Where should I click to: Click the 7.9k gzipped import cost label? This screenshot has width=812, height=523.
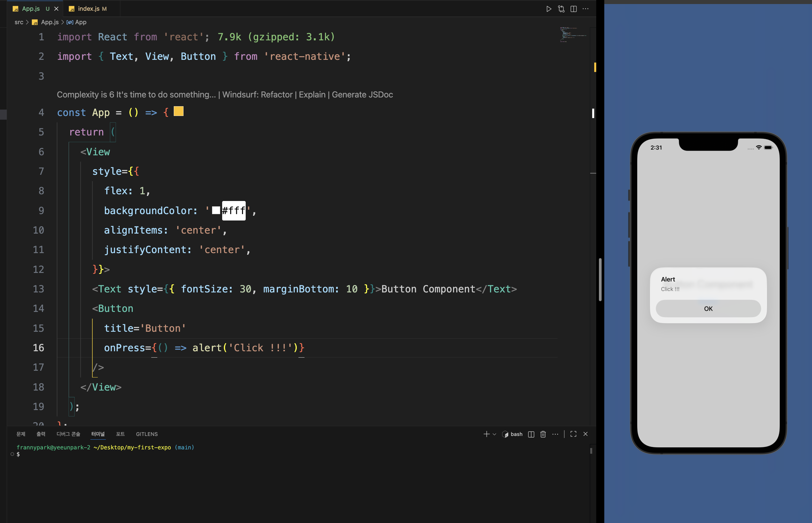pyautogui.click(x=276, y=37)
